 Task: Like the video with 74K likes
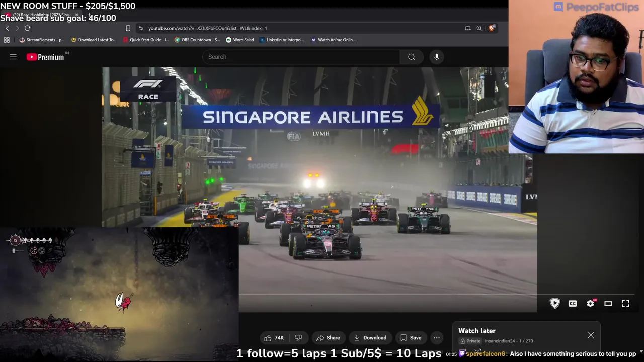tap(274, 338)
